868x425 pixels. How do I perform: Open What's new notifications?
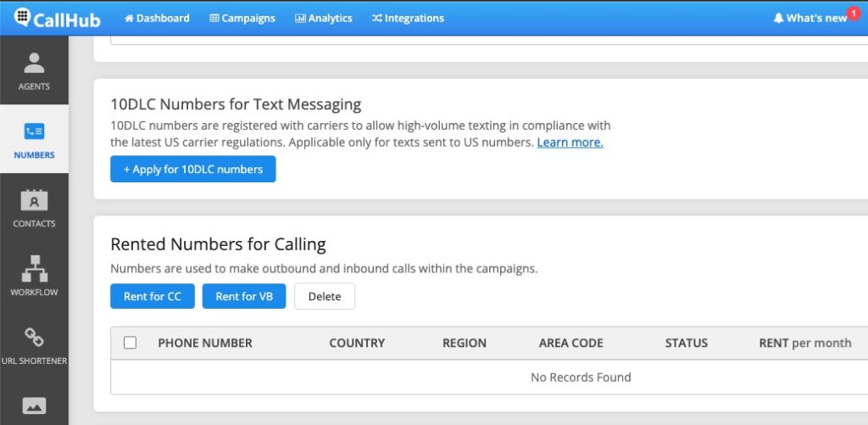811,19
